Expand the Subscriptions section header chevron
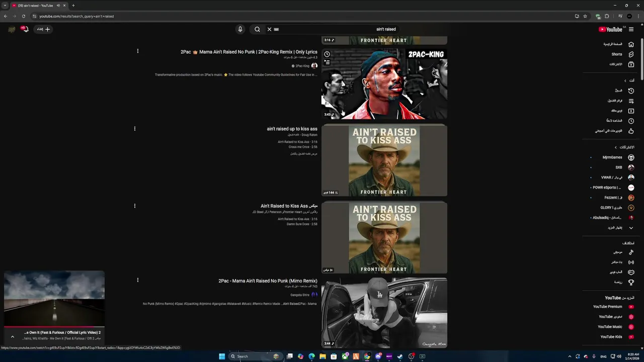Screen dimensions: 644x362 point(616,147)
